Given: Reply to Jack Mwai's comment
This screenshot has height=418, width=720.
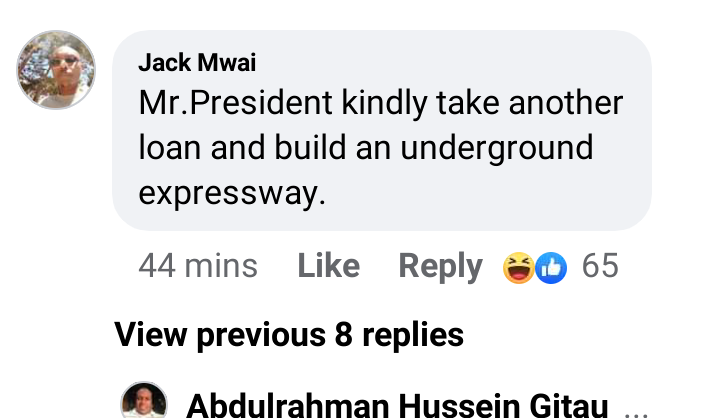Looking at the screenshot, I should pyautogui.click(x=440, y=266).
